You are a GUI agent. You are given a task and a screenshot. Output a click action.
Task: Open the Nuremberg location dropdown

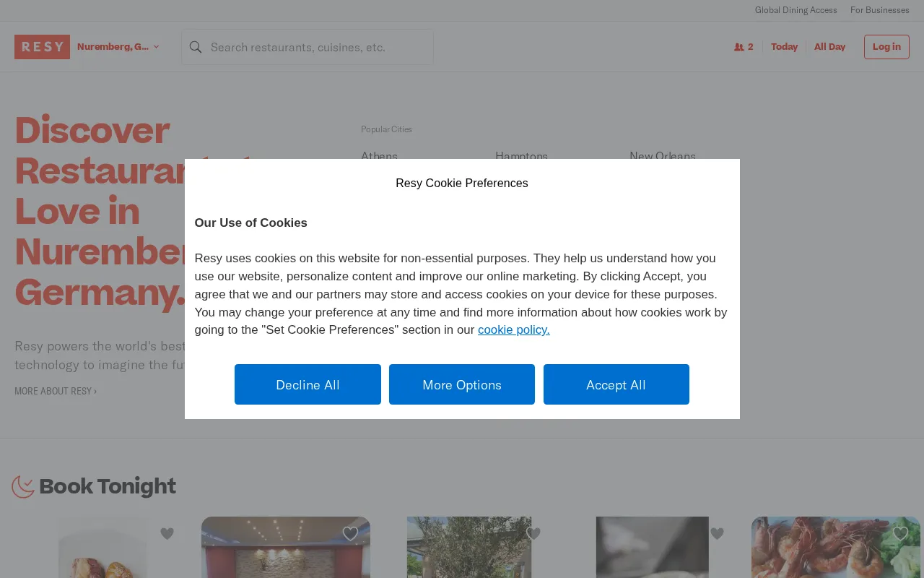point(118,47)
